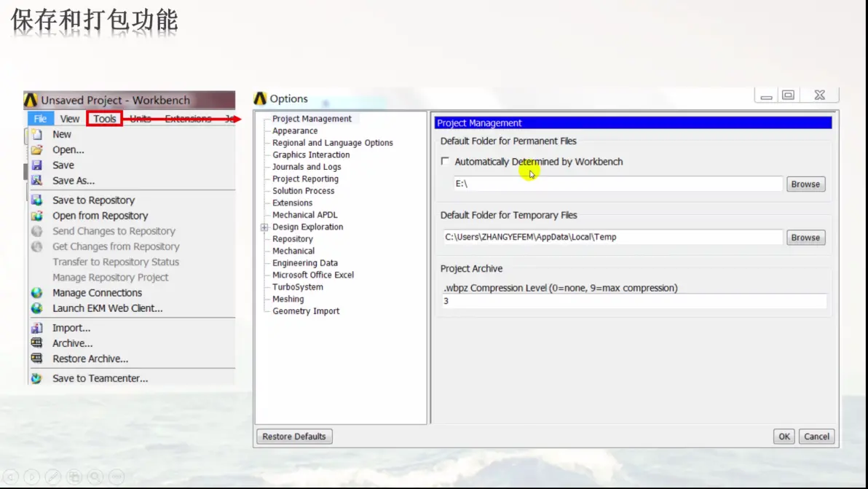This screenshot has width=868, height=489.
Task: Select Regional and Language Options
Action: pos(332,143)
